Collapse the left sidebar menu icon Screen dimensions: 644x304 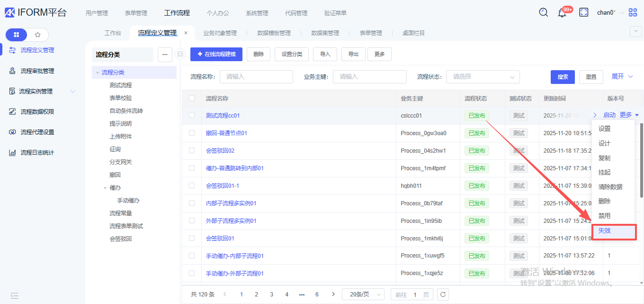[15, 295]
